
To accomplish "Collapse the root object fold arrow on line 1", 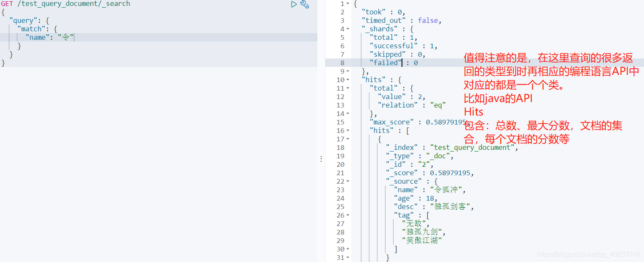I will (348, 3).
